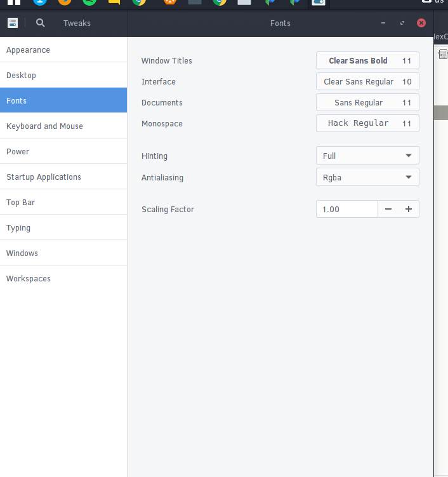Restore or maximize the Tweaks window
This screenshot has width=448, height=477.
402,23
